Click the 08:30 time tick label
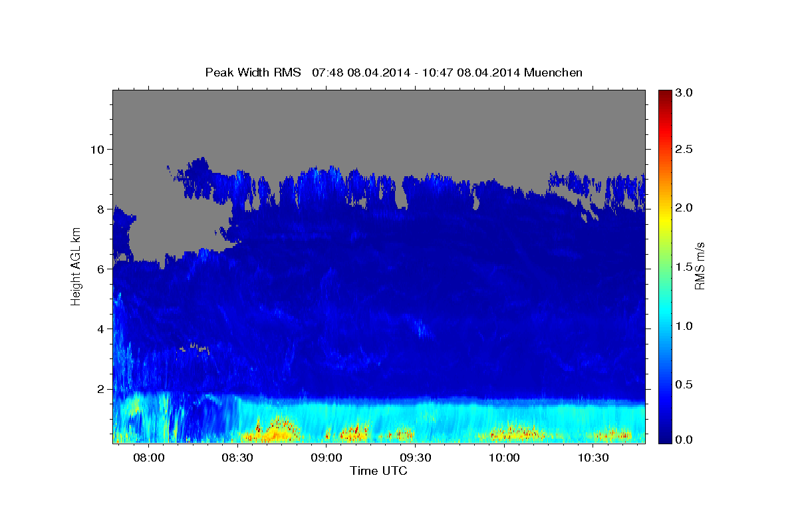Screen dimensions: 798x532 237,458
